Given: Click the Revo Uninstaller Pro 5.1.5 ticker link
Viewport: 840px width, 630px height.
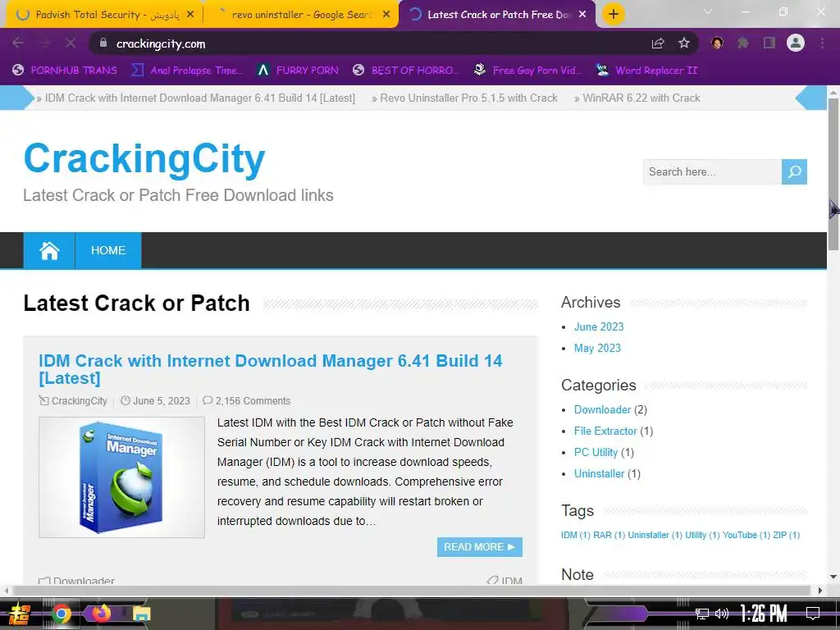Looking at the screenshot, I should 468,98.
